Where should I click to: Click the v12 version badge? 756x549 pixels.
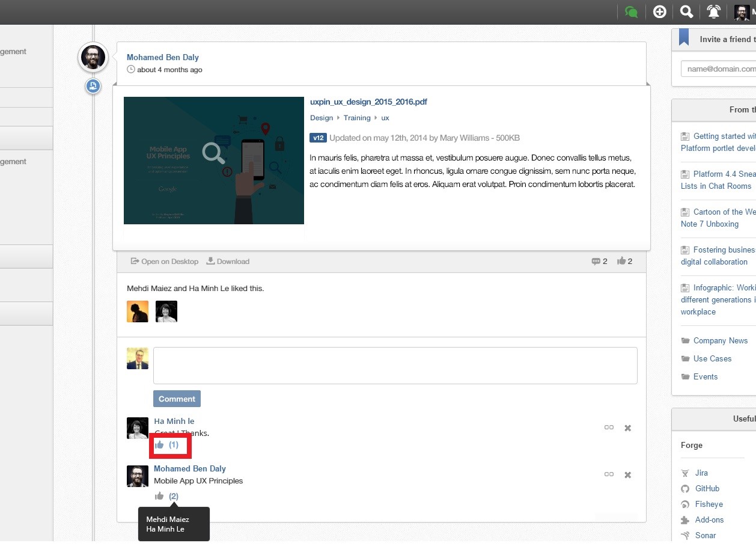coord(318,138)
